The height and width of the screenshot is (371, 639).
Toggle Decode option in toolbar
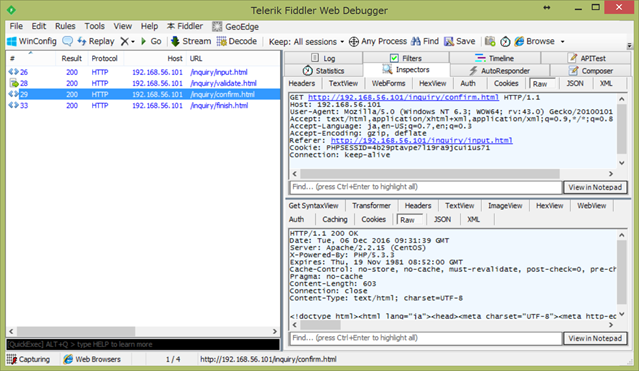237,41
